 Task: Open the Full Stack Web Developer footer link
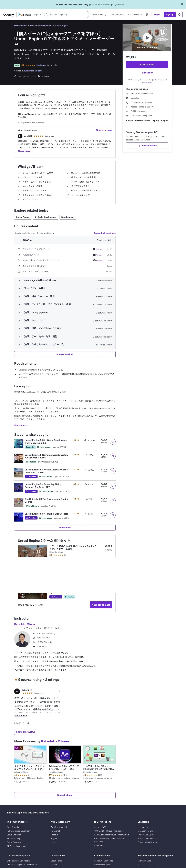click(18, 831)
